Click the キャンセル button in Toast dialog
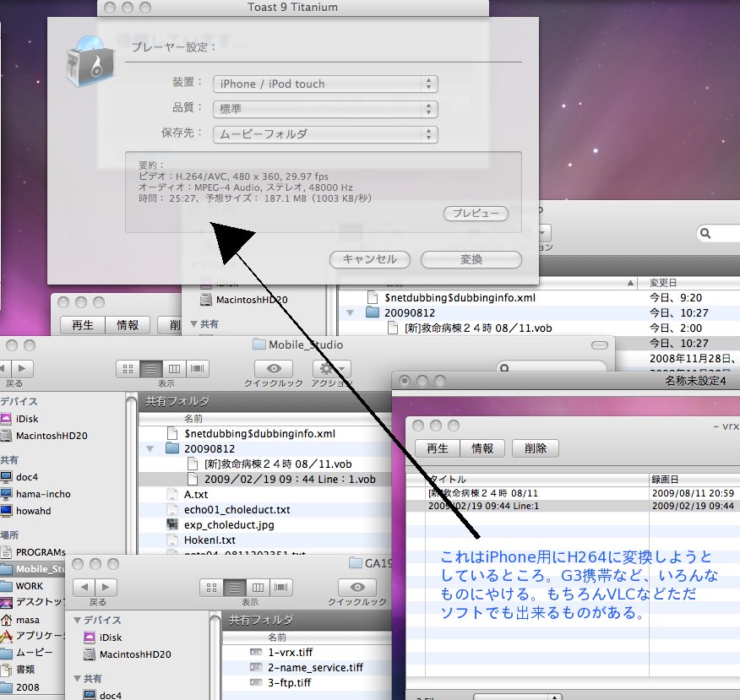740x700 pixels. point(369,259)
